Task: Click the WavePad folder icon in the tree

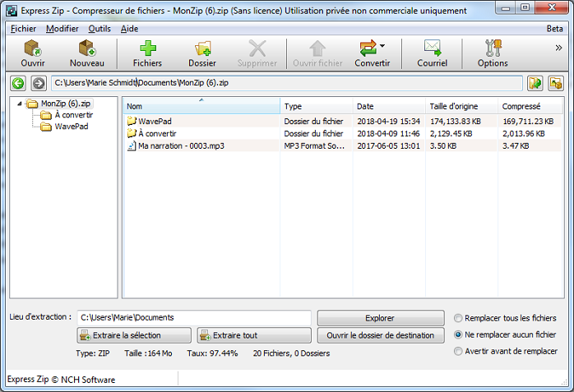Action: (x=46, y=127)
